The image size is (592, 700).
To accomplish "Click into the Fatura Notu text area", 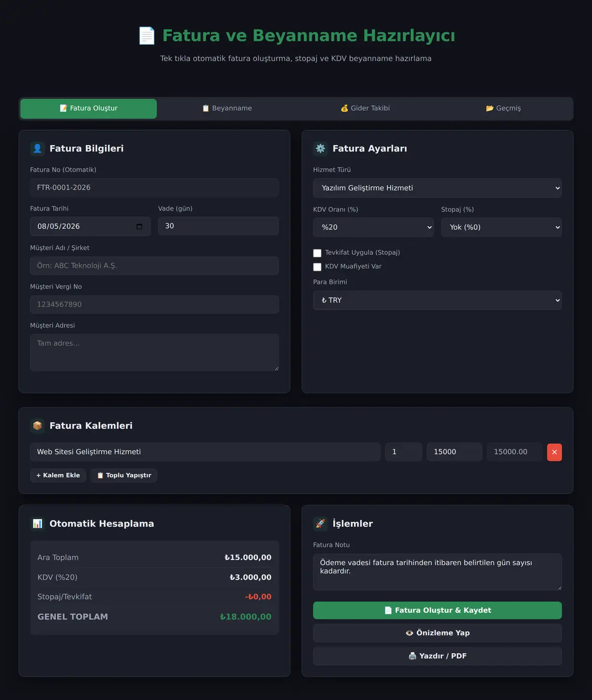I will (438, 572).
